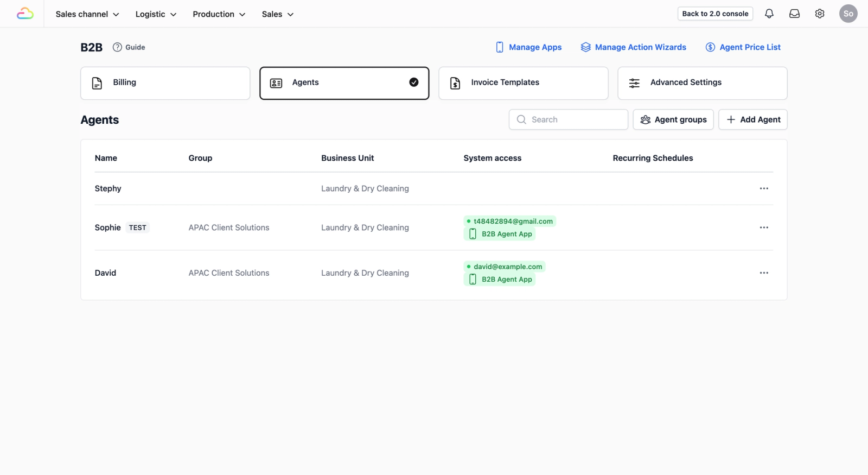The image size is (868, 475).
Task: Expand the Sales channel dropdown
Action: (87, 14)
